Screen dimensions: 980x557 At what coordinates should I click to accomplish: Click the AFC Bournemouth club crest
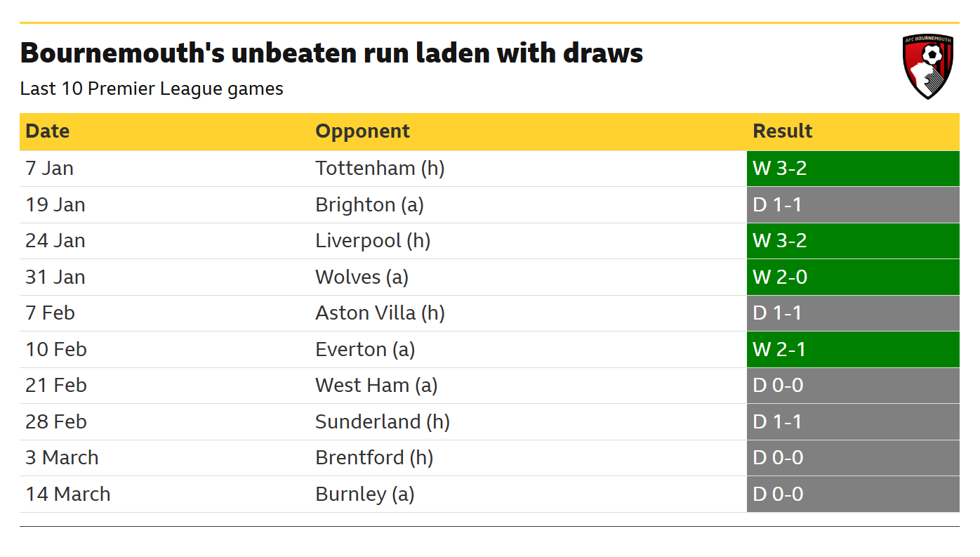tap(927, 67)
